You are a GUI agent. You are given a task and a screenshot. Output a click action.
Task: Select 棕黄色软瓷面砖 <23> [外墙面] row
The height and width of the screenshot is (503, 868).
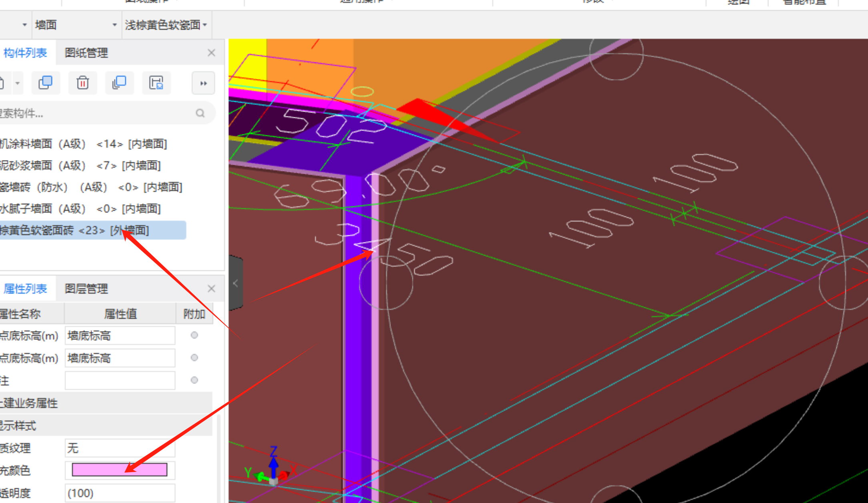93,230
